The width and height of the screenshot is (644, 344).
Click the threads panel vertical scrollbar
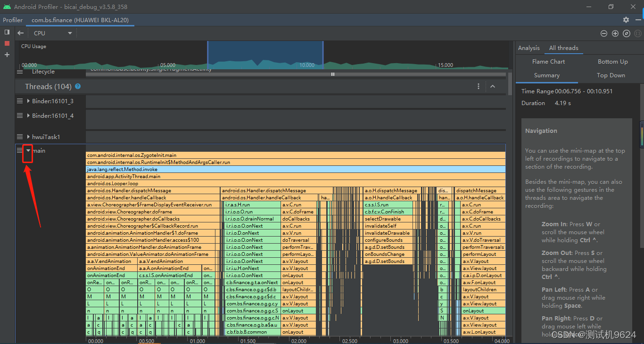coord(511,83)
